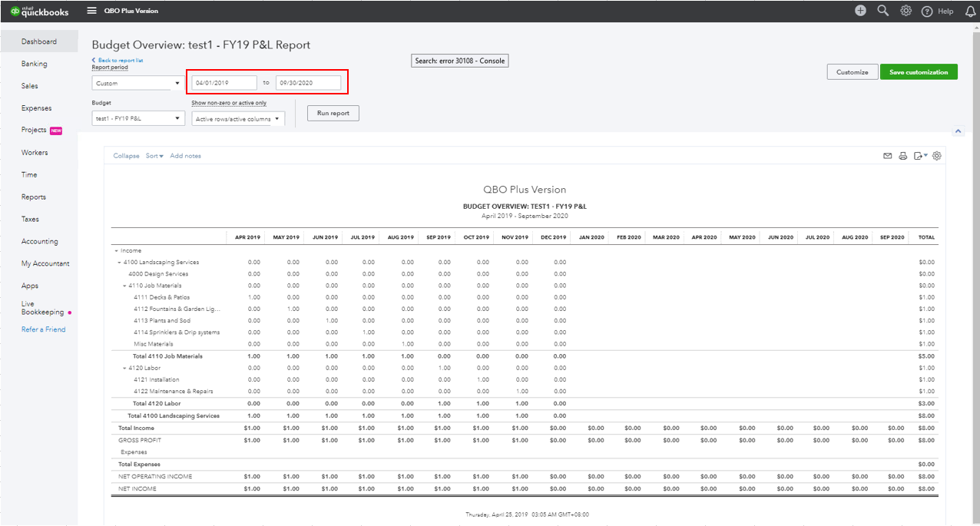
Task: Collapse the report header chevron
Action: pyautogui.click(x=958, y=131)
